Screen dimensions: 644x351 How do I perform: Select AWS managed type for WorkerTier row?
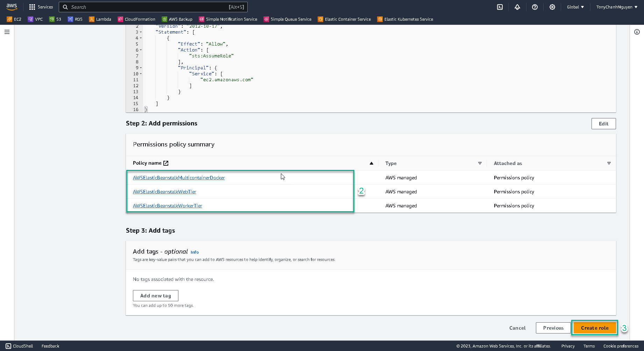[x=401, y=206]
